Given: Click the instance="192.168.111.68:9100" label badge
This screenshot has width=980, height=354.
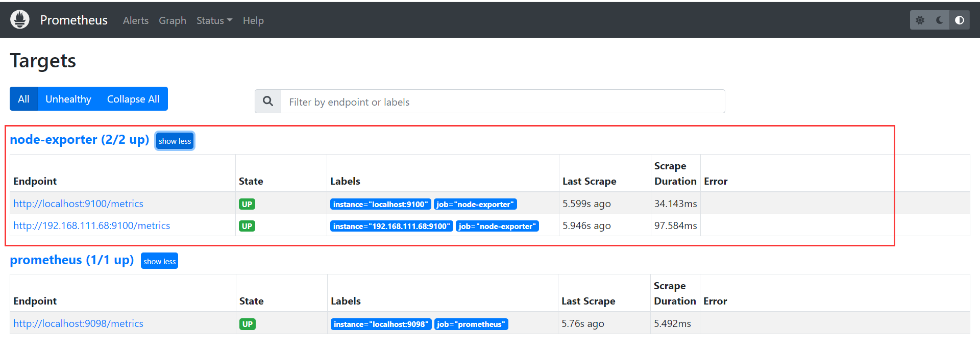Looking at the screenshot, I should click(392, 226).
